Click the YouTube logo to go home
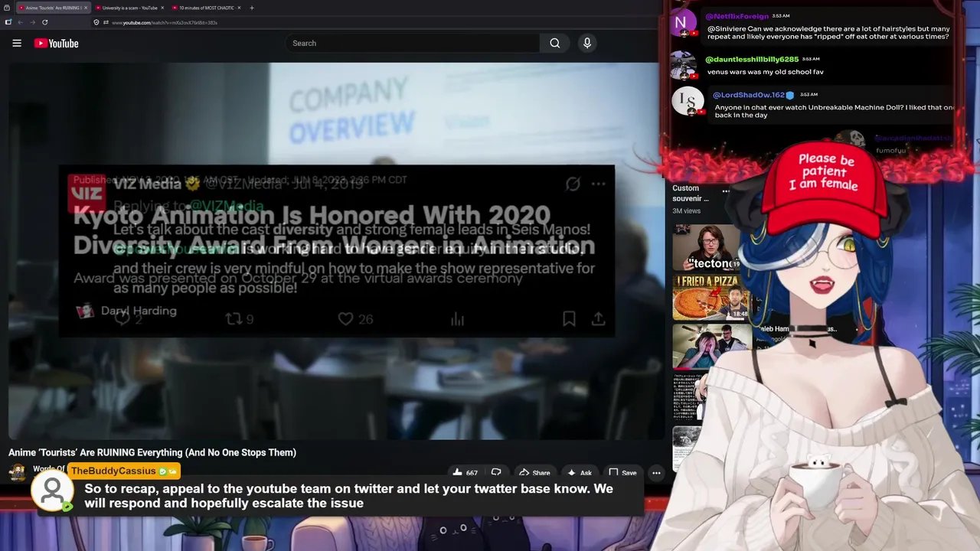Screen dimensions: 980x551 click(x=56, y=44)
